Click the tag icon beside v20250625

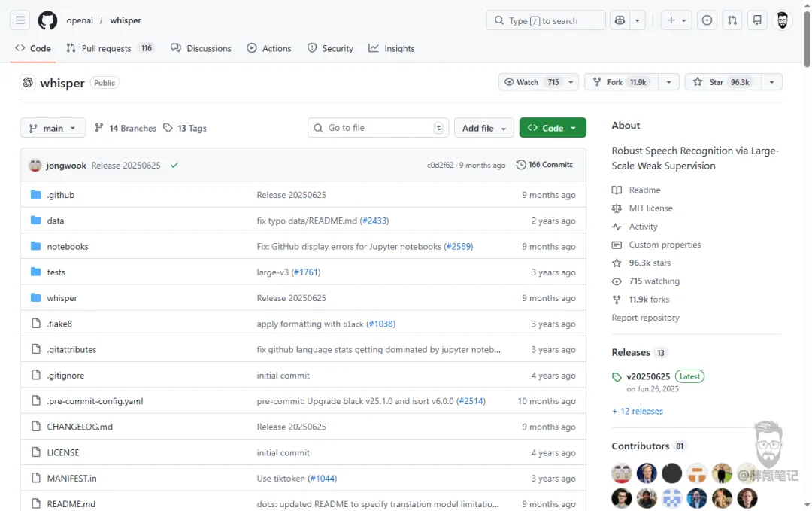click(x=617, y=377)
